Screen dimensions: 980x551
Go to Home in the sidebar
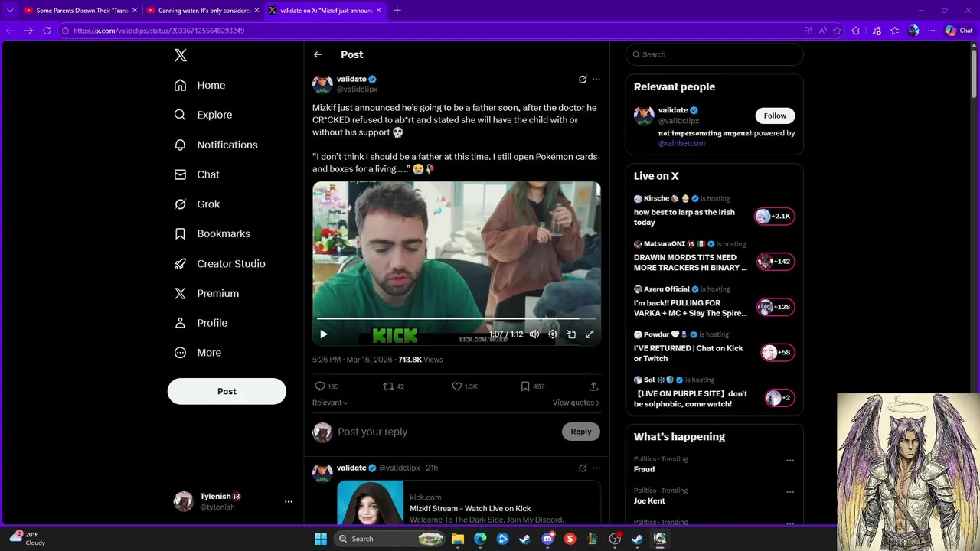pos(200,85)
